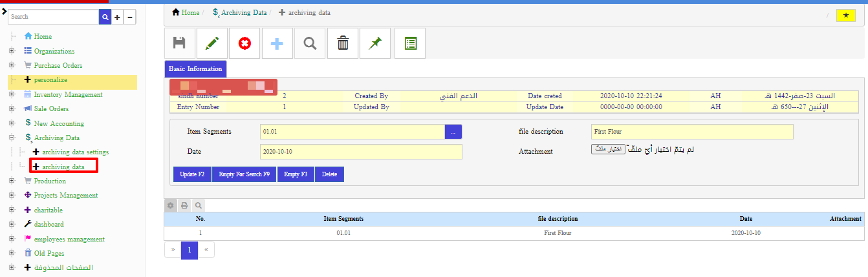The height and width of the screenshot is (277, 868).
Task: Expand the Organizations tree node
Action: pos(12,51)
